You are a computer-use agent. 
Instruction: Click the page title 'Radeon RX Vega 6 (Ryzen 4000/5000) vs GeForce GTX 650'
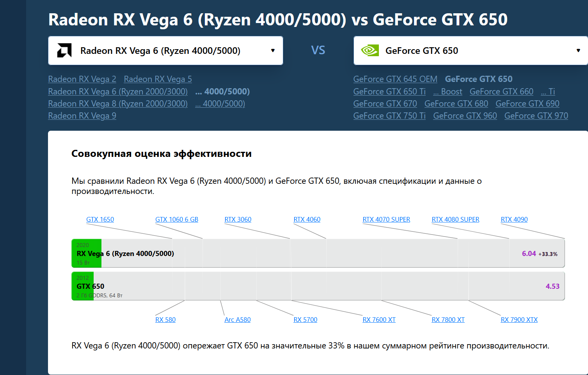coord(278,20)
